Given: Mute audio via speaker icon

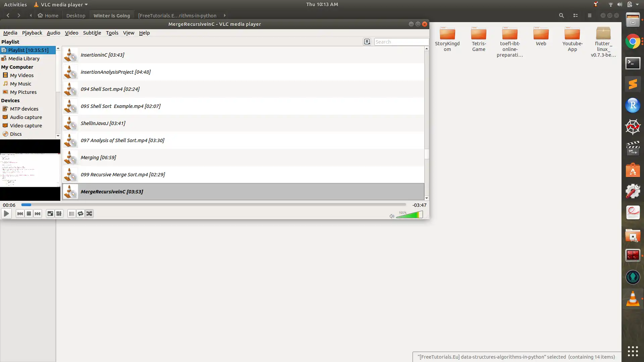Looking at the screenshot, I should (392, 216).
